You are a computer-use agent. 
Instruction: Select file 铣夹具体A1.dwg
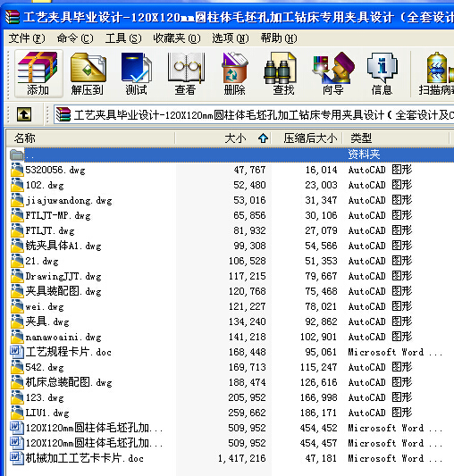pos(63,246)
